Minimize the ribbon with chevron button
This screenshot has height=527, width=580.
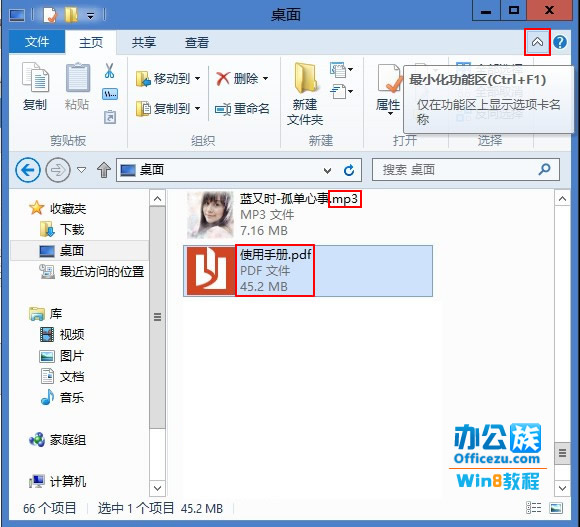point(537,42)
